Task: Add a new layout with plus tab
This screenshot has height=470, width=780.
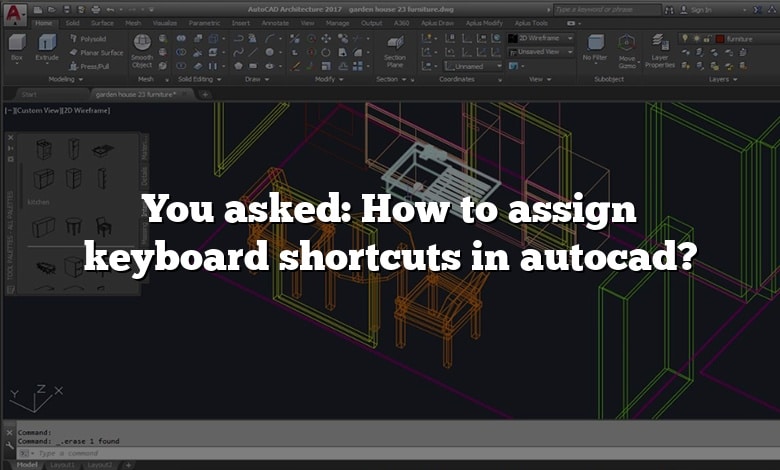Action: [x=128, y=465]
